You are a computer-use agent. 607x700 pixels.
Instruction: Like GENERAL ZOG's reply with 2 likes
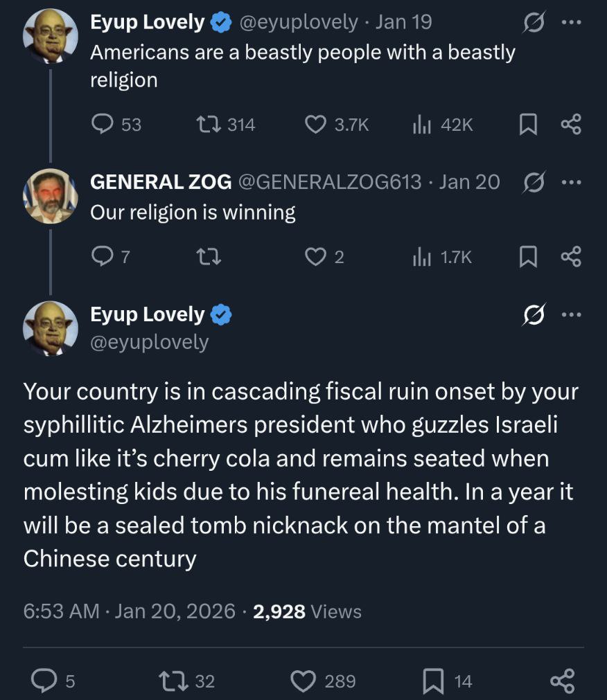316,257
